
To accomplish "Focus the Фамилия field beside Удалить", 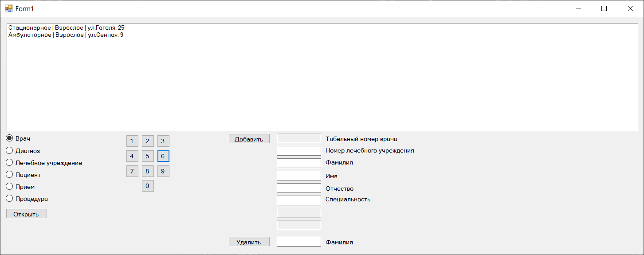I will pos(298,242).
